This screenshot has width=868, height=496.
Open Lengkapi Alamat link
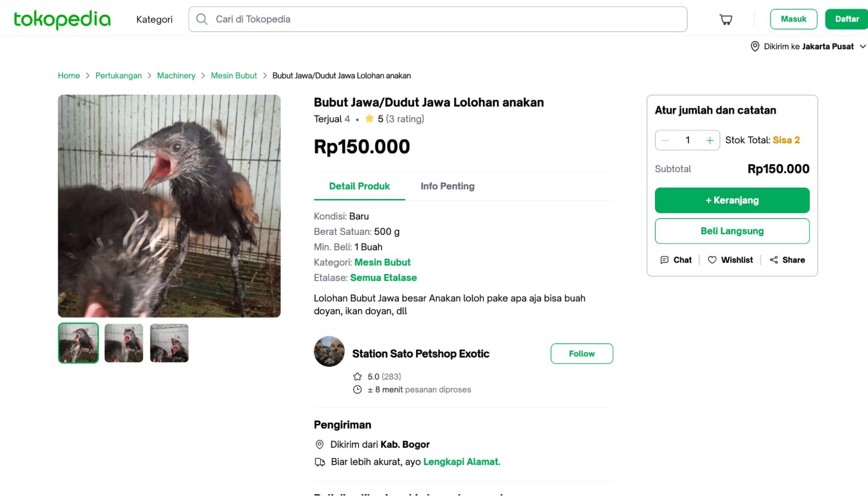pyautogui.click(x=461, y=462)
